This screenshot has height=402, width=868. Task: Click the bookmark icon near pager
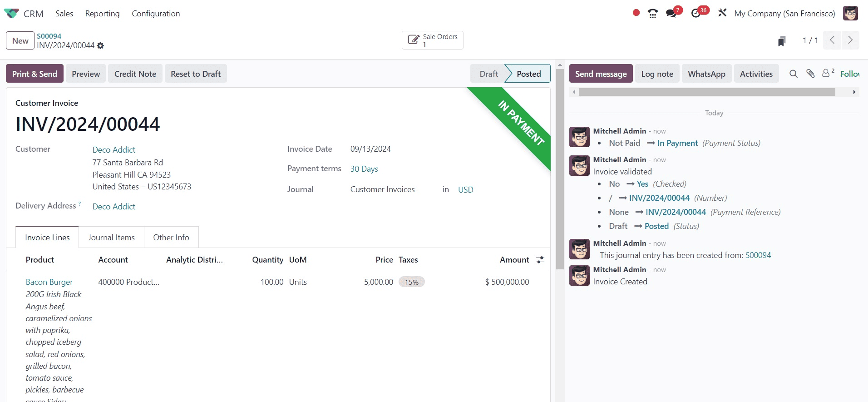point(782,41)
